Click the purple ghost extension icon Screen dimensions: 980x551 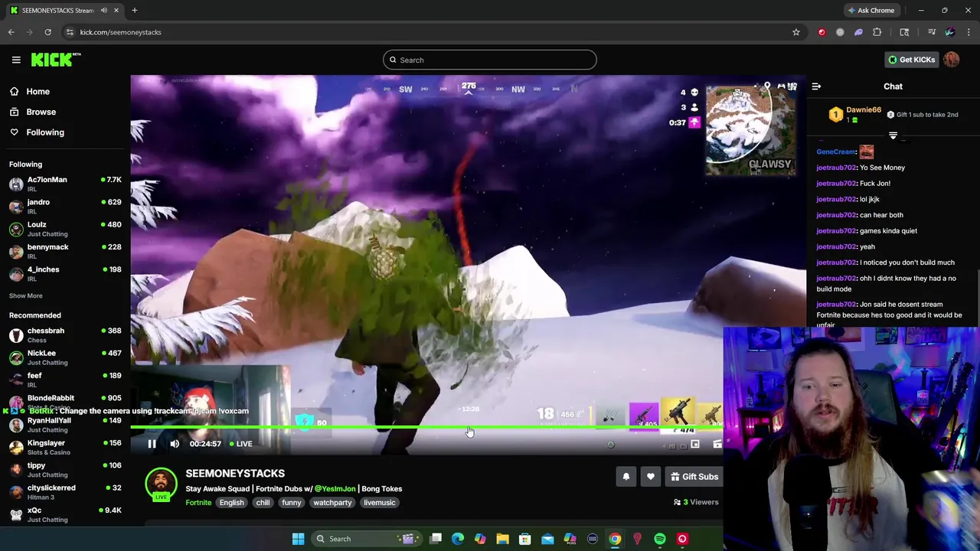pyautogui.click(x=858, y=32)
